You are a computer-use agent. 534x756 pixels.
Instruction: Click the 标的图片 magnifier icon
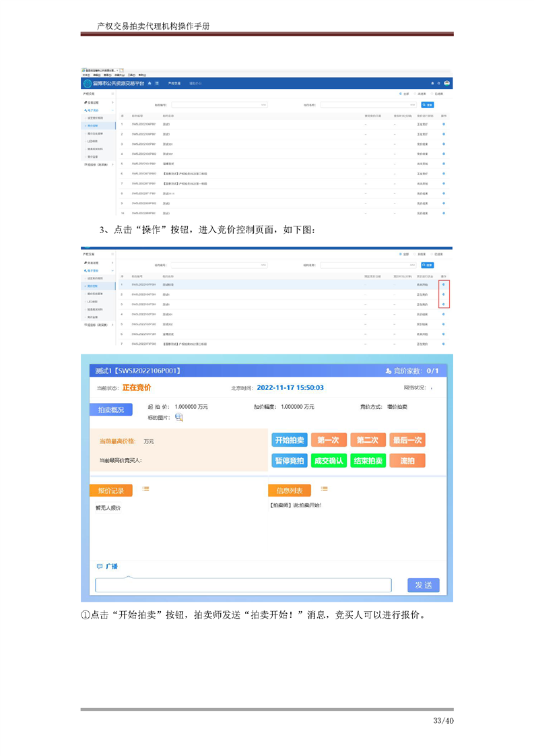[x=178, y=417]
